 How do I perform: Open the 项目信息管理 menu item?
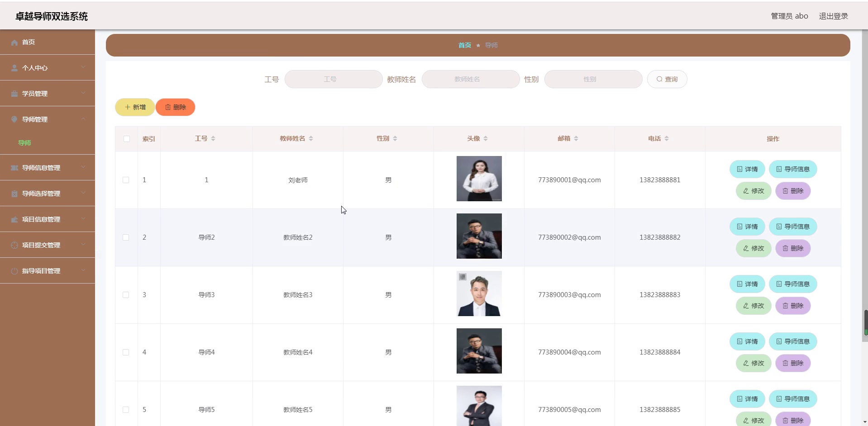48,219
